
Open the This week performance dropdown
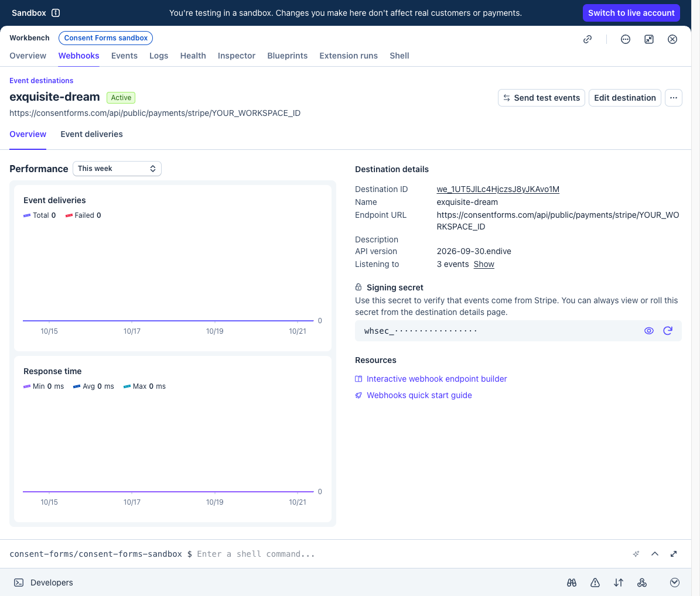[x=117, y=169]
